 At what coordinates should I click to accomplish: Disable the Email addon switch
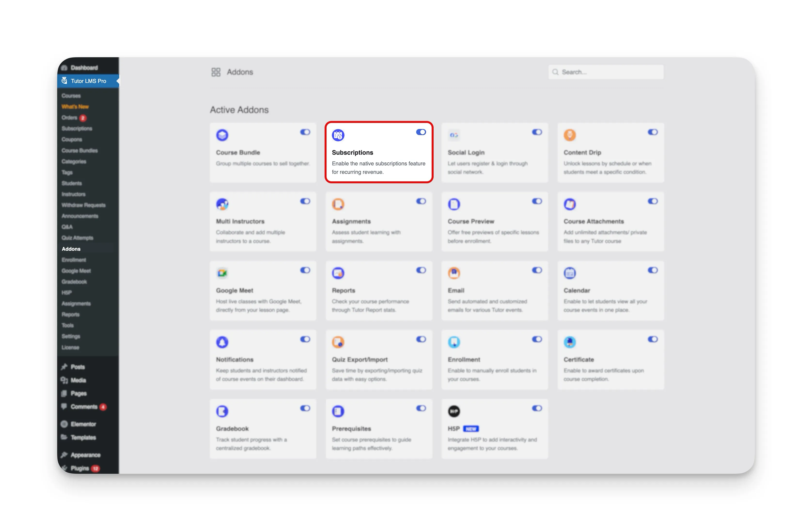(x=537, y=270)
